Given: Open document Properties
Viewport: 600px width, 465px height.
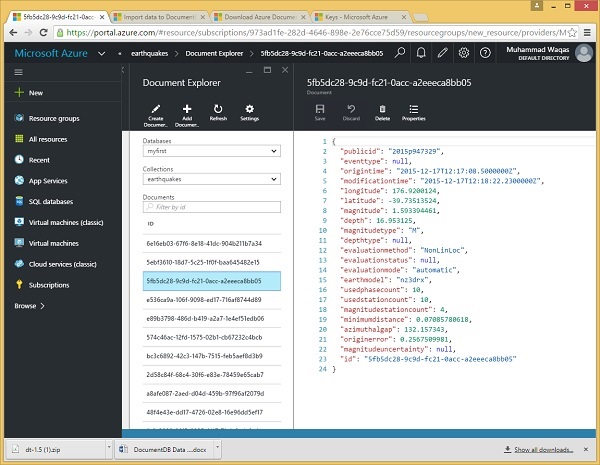Looking at the screenshot, I should pos(413,108).
